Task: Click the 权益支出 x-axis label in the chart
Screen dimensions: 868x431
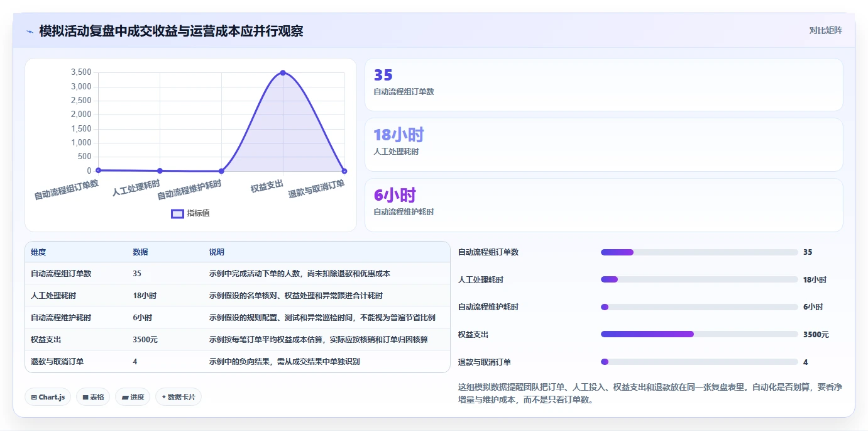Action: tap(266, 186)
